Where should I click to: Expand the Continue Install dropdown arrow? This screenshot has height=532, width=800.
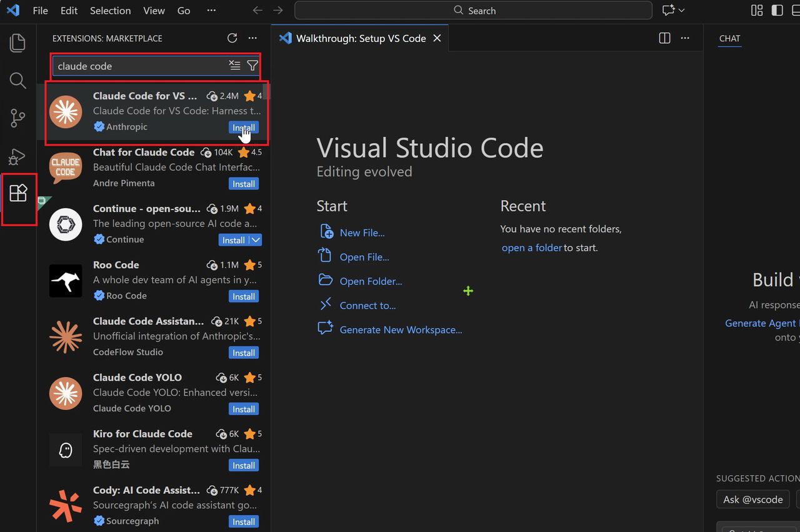point(256,240)
